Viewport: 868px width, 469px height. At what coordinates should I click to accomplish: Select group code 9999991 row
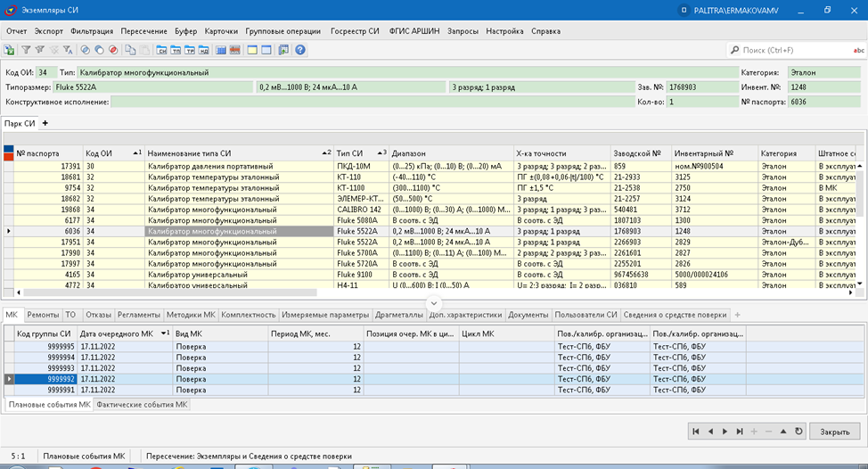click(x=434, y=390)
